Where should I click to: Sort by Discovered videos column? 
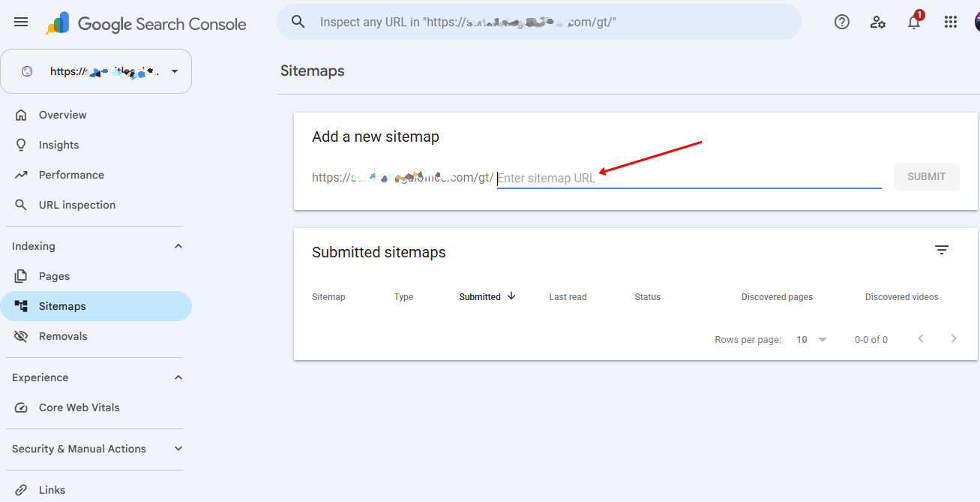[x=901, y=297]
